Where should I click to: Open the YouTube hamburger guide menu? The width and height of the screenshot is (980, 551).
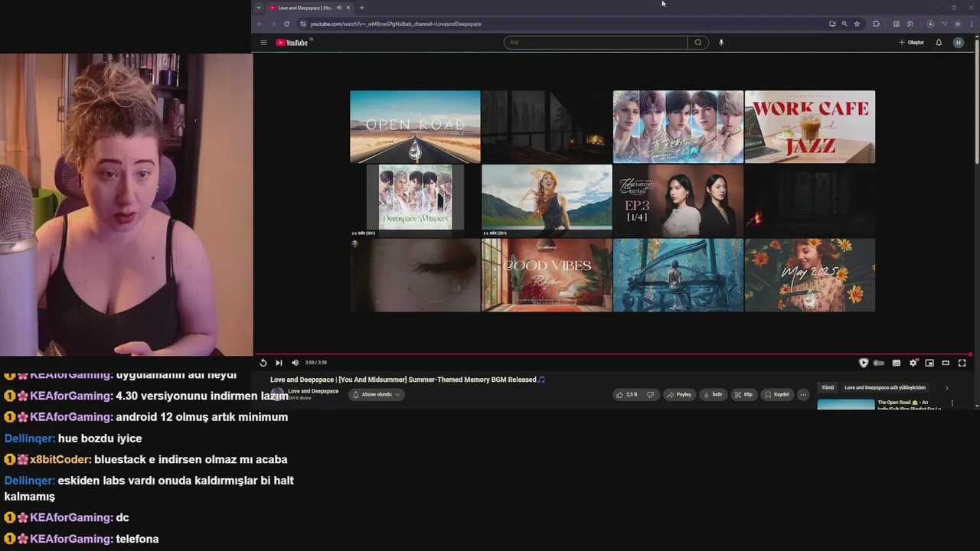(263, 43)
